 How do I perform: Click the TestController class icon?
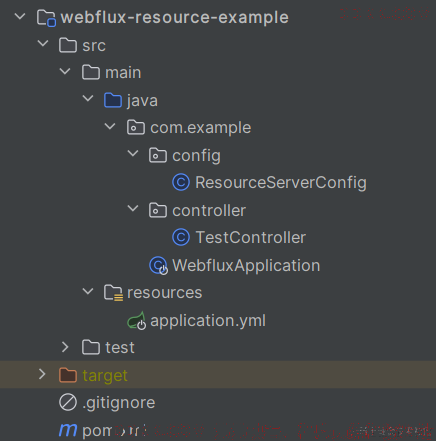(181, 238)
